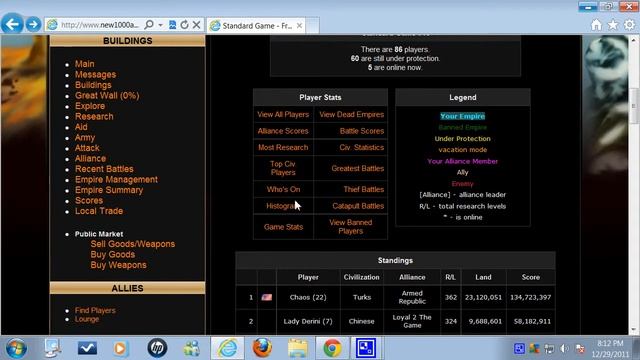Open the Research link
Viewport: 640px width, 360px height.
pyautogui.click(x=94, y=117)
